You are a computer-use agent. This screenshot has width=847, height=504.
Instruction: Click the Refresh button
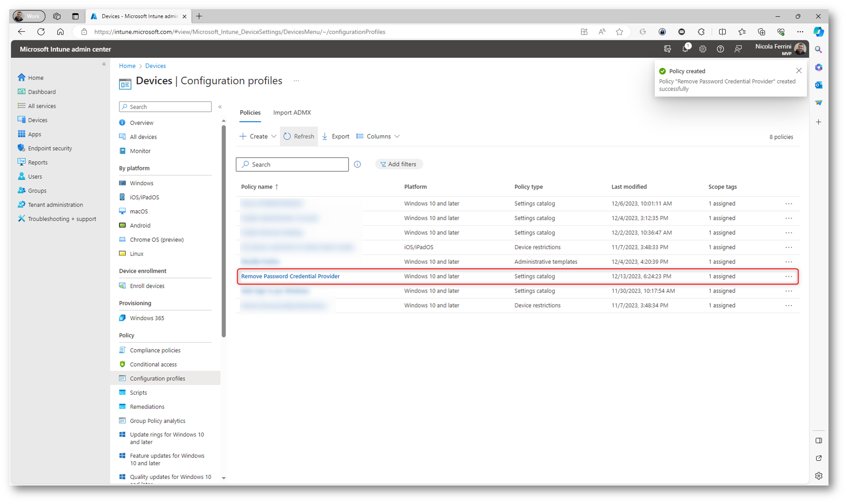[299, 136]
